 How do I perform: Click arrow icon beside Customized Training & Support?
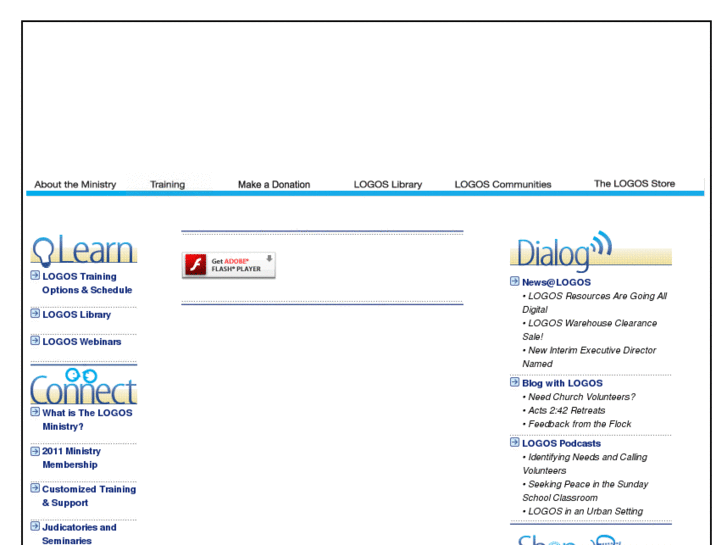35,488
